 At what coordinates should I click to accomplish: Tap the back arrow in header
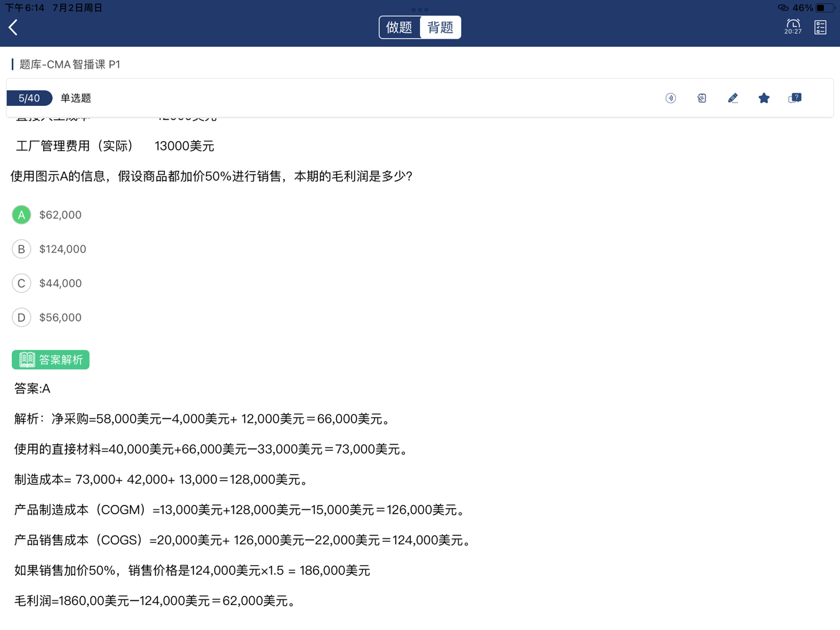tap(14, 27)
